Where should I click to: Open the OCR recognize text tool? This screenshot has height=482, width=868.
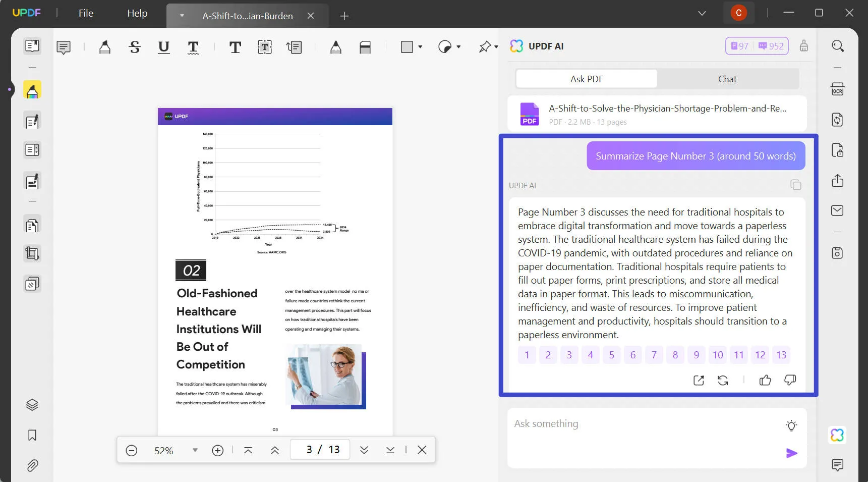pyautogui.click(x=838, y=89)
